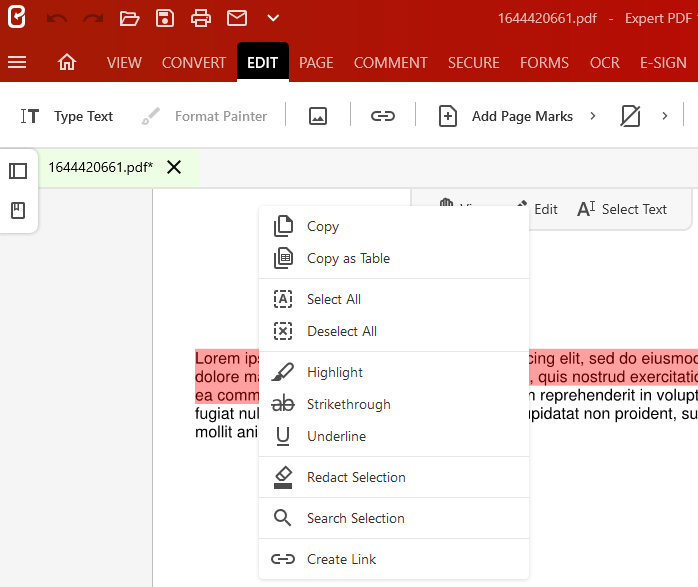Activate the Type Text tool
Viewport: 698px width, 587px height.
pos(67,116)
